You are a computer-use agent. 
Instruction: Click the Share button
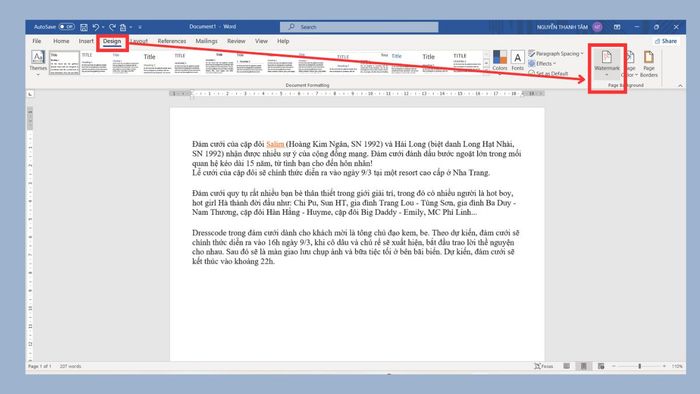(x=666, y=41)
